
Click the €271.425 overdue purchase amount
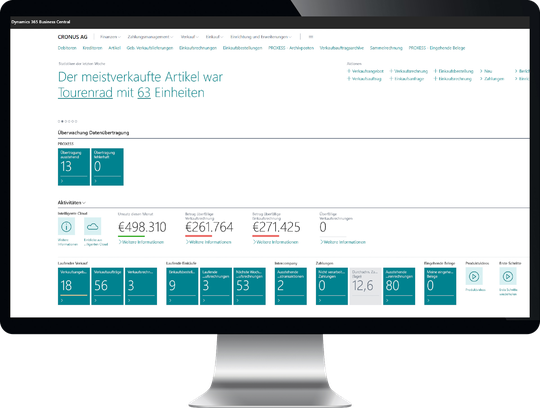click(x=276, y=227)
